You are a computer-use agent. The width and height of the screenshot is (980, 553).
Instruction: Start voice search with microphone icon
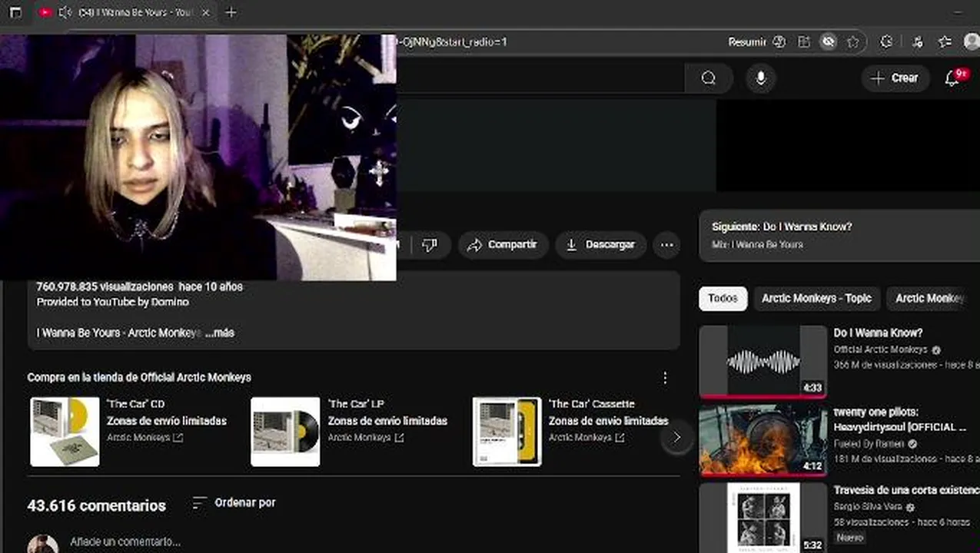[x=760, y=78]
